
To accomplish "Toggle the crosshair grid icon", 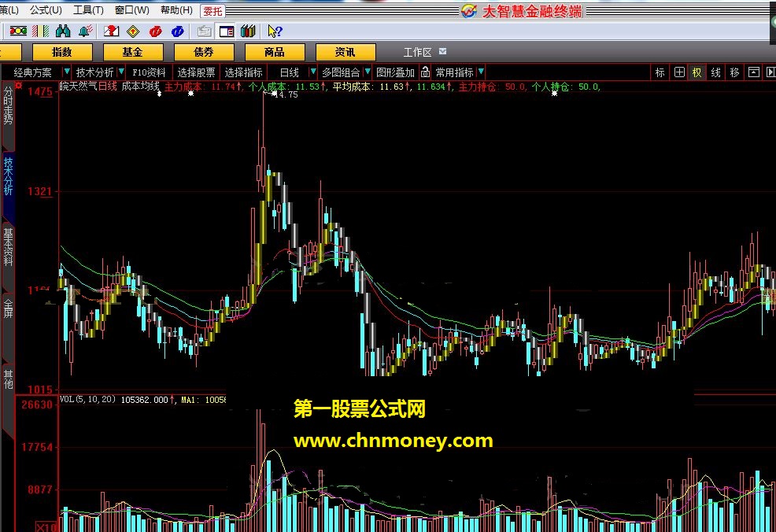I will (679, 72).
